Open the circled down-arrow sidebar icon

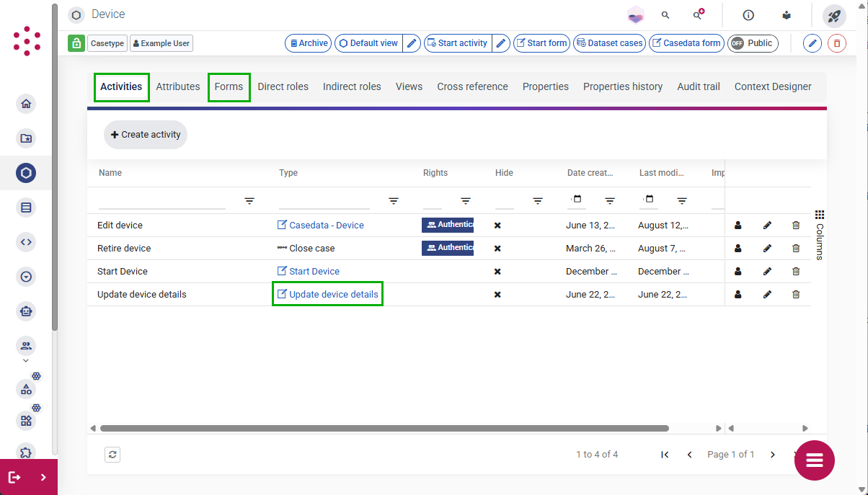point(26,277)
